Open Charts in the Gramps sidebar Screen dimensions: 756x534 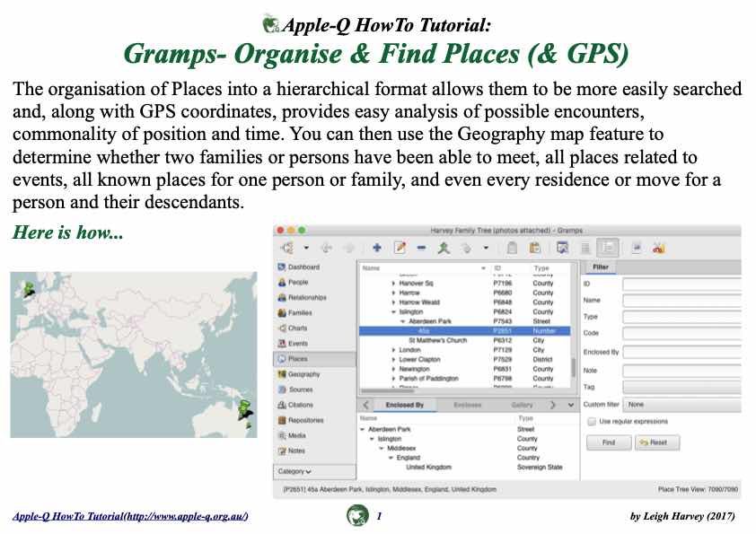[293, 328]
